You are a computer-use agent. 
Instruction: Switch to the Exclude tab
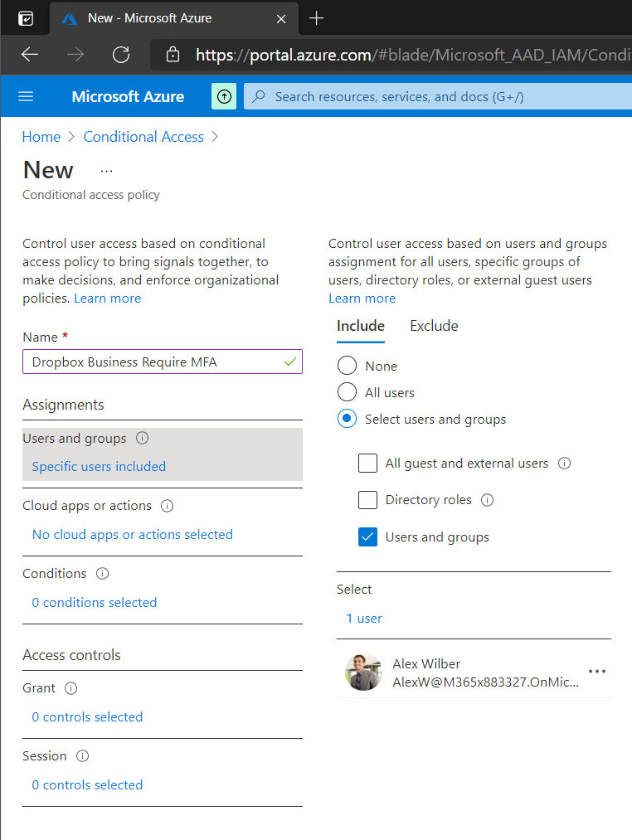[x=435, y=326]
